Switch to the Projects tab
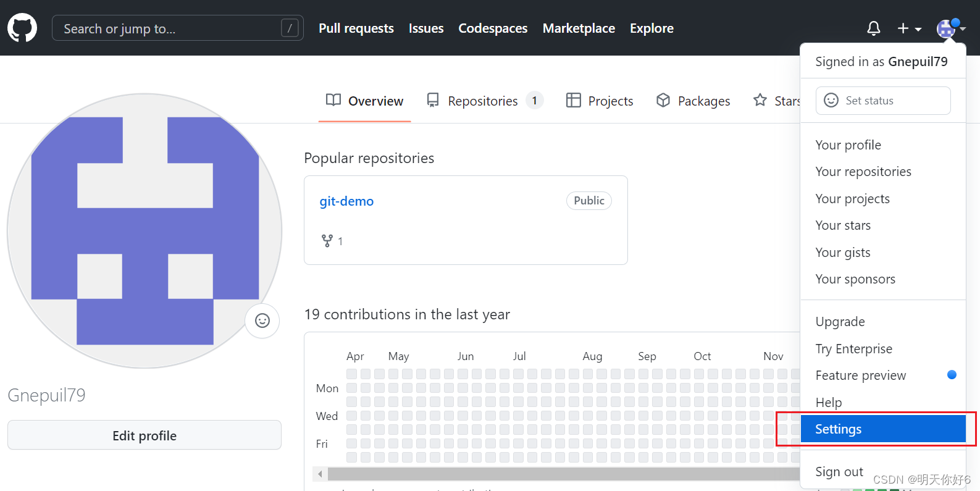The height and width of the screenshot is (491, 980). point(600,101)
